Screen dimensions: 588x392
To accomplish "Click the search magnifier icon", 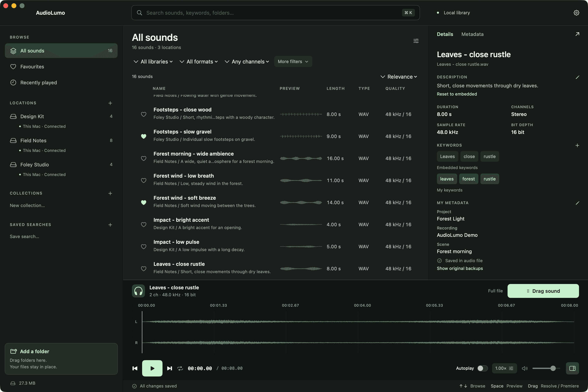I will 139,13.
